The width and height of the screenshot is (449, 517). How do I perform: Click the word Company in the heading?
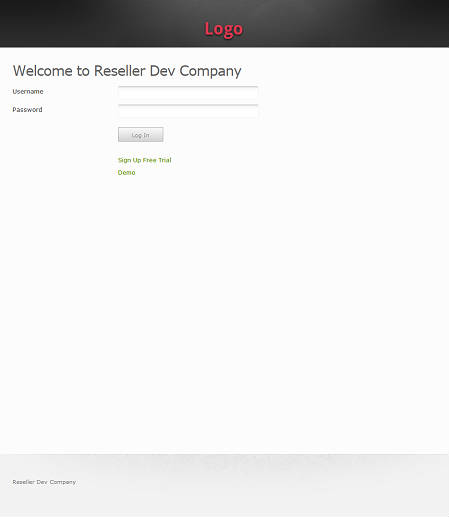coord(210,72)
